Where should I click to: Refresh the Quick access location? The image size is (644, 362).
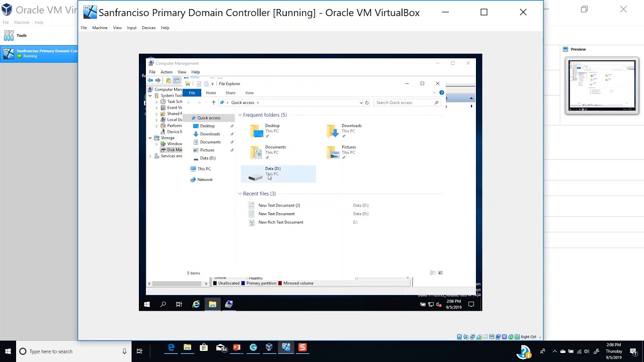coord(367,103)
